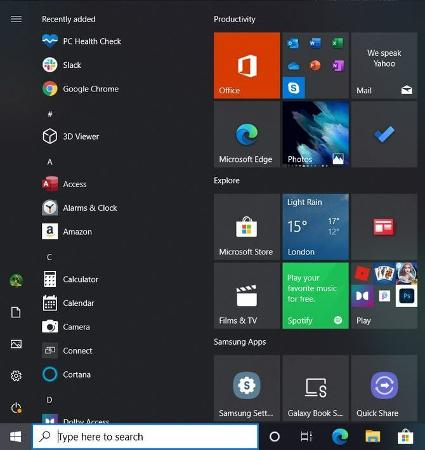Open Microsoft To Do checkmark tile
Image resolution: width=425 pixels, height=450 pixels.
[384, 134]
